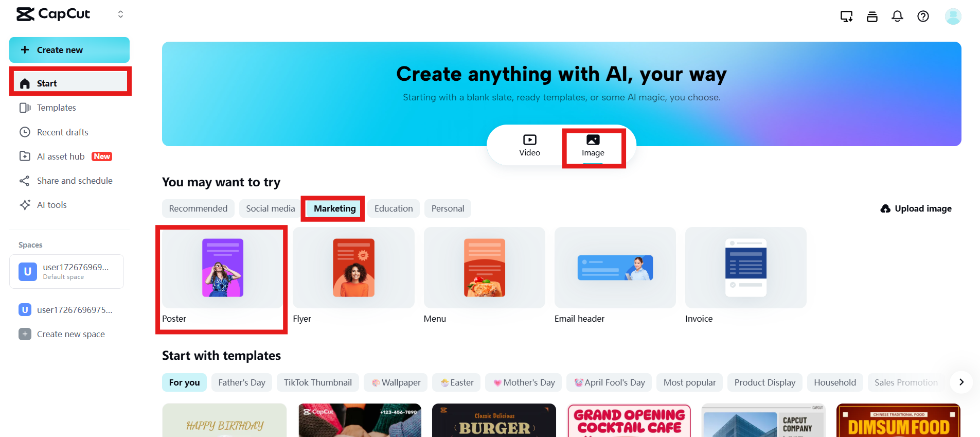Open the help question mark icon
Screen dimensions: 980x437
pyautogui.click(x=923, y=16)
